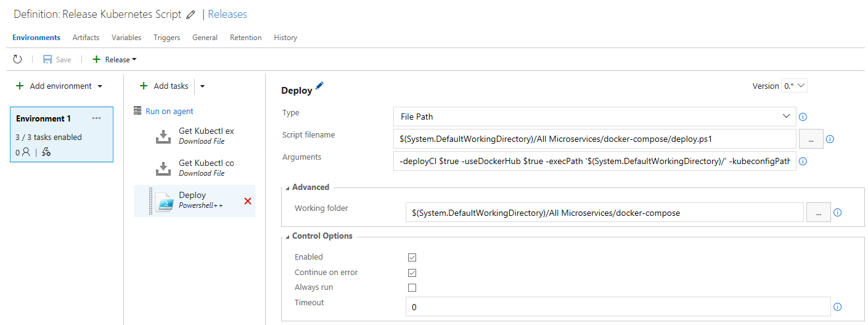868x325 pixels.
Task: Open the Version dropdown
Action: (x=794, y=86)
